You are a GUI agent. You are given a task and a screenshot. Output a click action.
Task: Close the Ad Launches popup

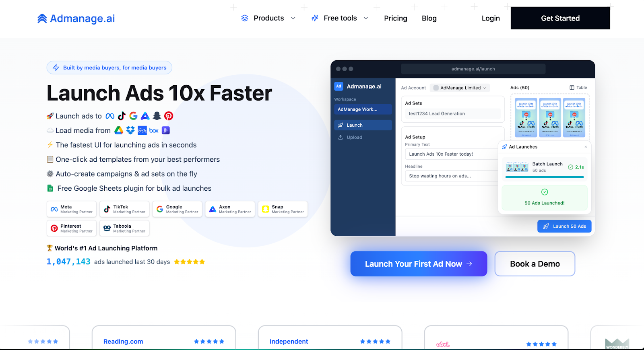click(x=586, y=147)
